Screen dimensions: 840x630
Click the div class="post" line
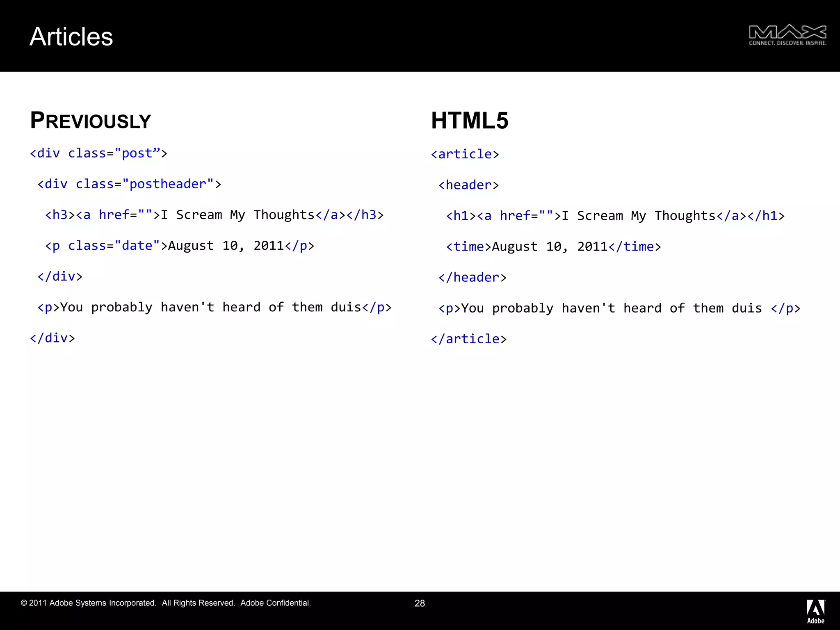pos(98,153)
